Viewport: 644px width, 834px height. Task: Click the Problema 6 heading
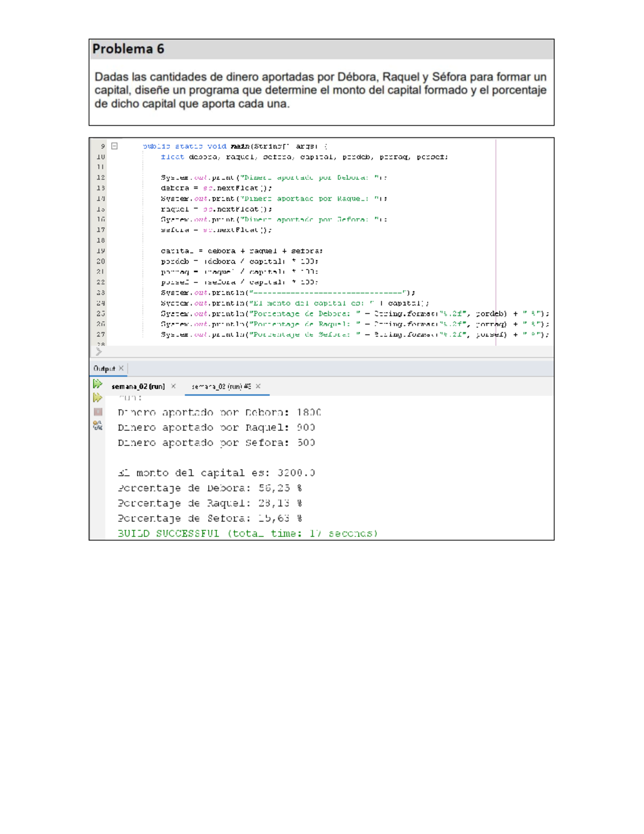(128, 49)
